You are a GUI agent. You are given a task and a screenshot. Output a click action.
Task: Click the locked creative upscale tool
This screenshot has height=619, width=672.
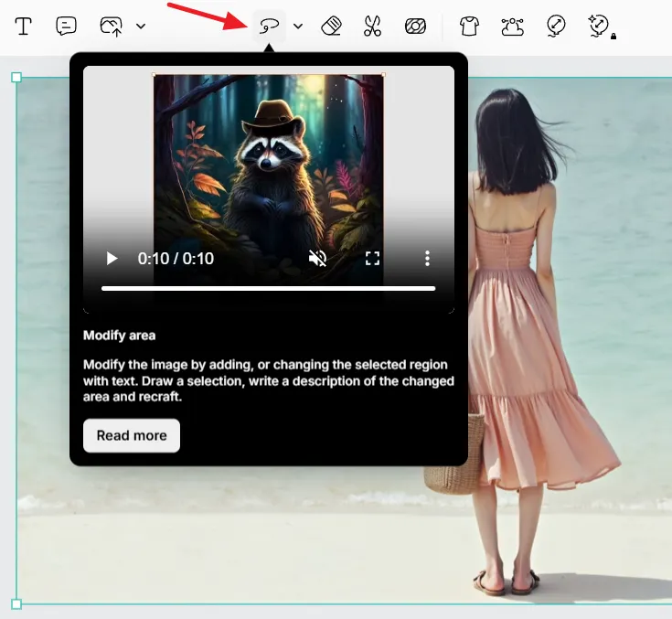click(x=601, y=26)
